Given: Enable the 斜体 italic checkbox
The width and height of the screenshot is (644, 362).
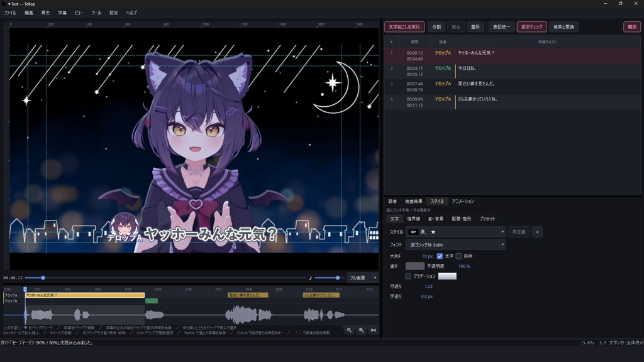Looking at the screenshot, I should pyautogui.click(x=458, y=256).
